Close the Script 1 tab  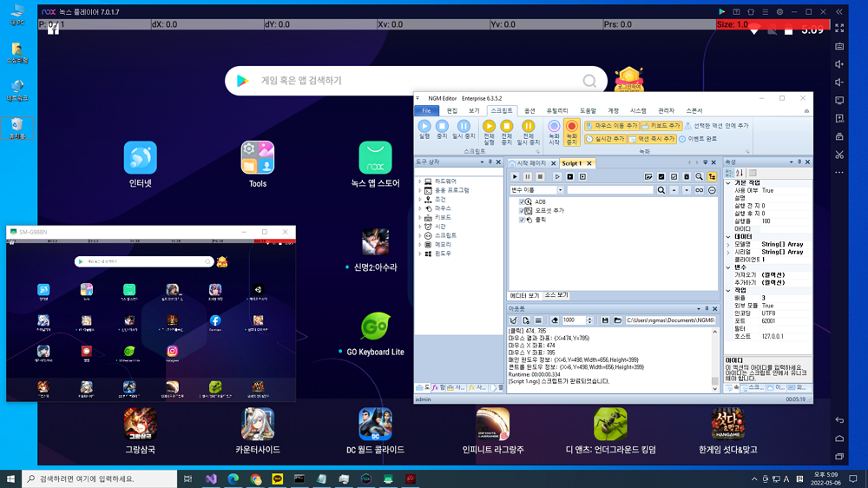[589, 163]
